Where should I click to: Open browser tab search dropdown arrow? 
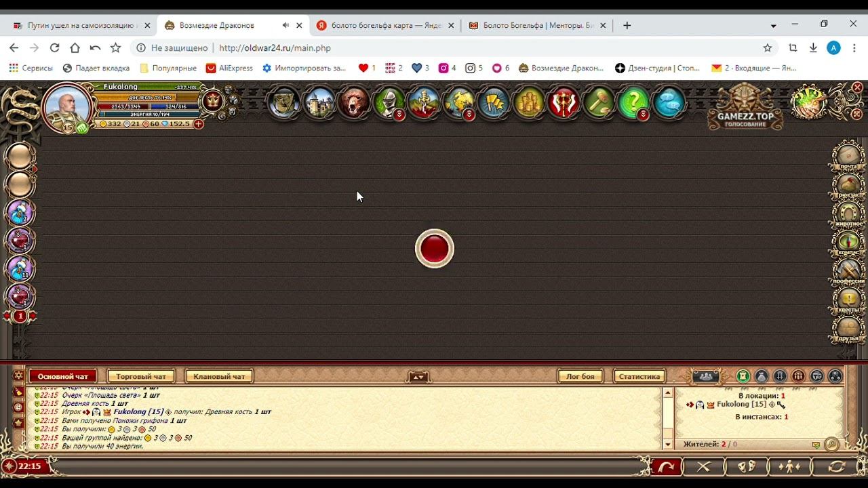(x=773, y=26)
